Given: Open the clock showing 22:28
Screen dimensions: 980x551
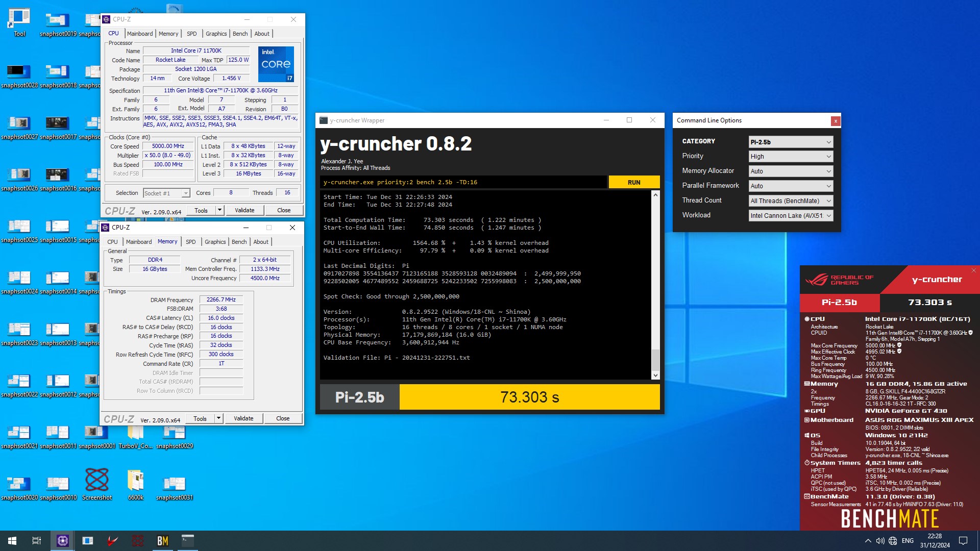Looking at the screenshot, I should (935, 541).
